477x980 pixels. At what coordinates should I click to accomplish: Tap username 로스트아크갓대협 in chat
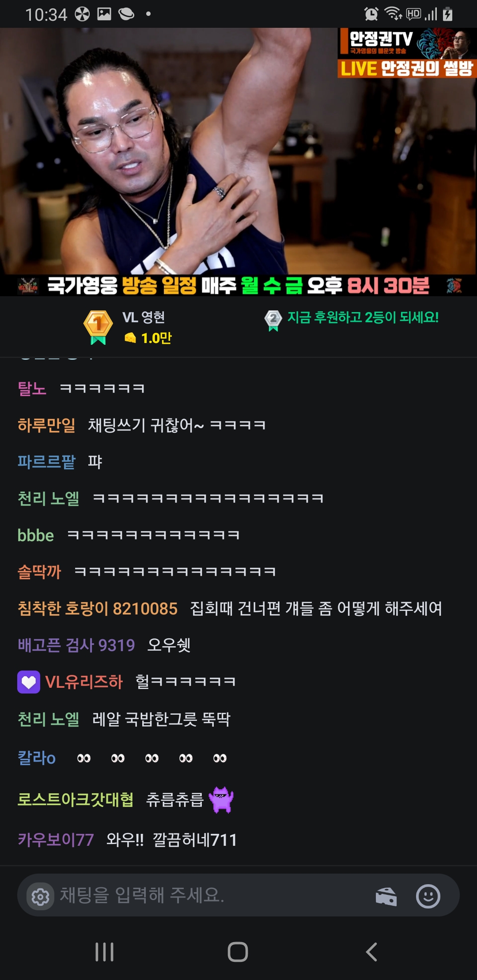[x=76, y=799]
